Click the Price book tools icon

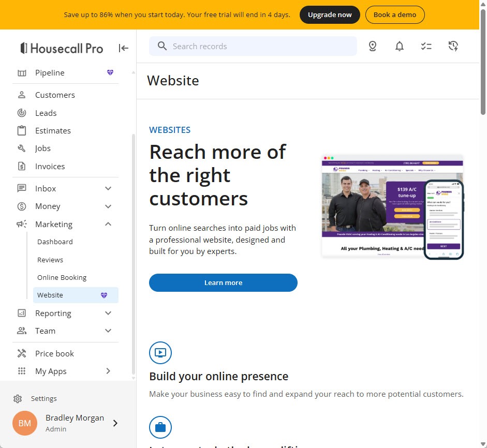[21, 353]
